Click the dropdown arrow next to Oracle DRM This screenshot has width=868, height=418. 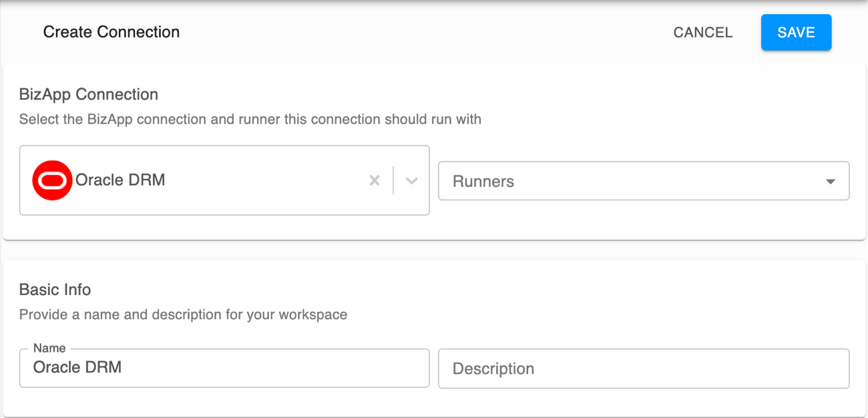412,180
